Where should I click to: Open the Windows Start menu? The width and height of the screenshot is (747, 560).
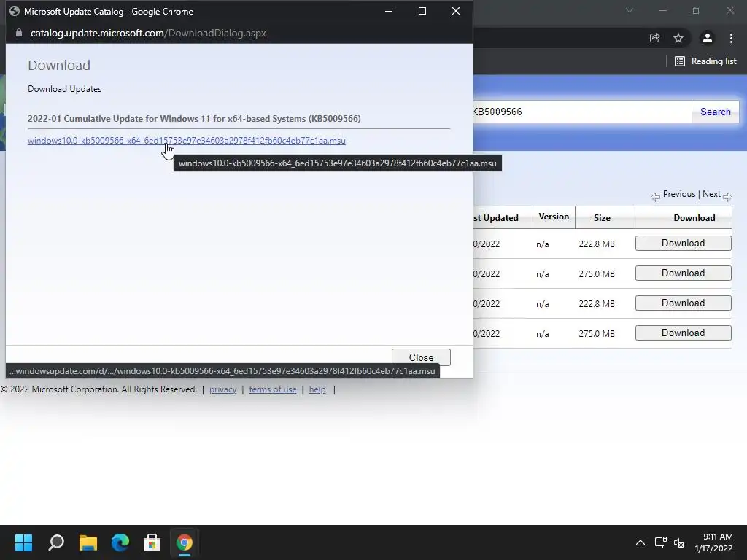pos(23,542)
